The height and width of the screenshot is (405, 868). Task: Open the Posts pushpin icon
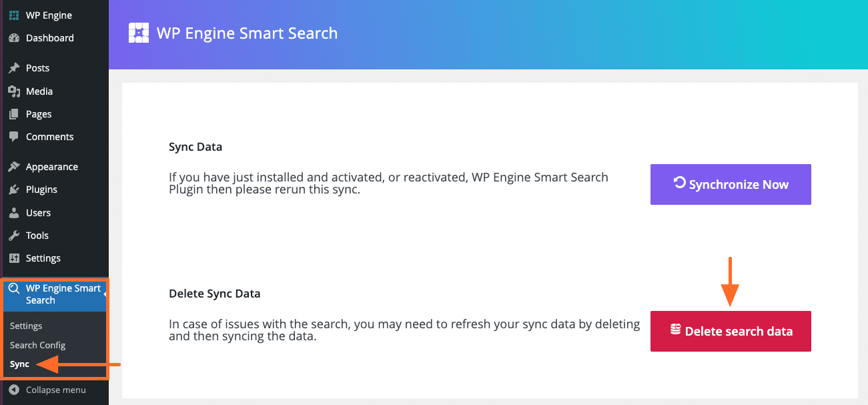[x=15, y=67]
